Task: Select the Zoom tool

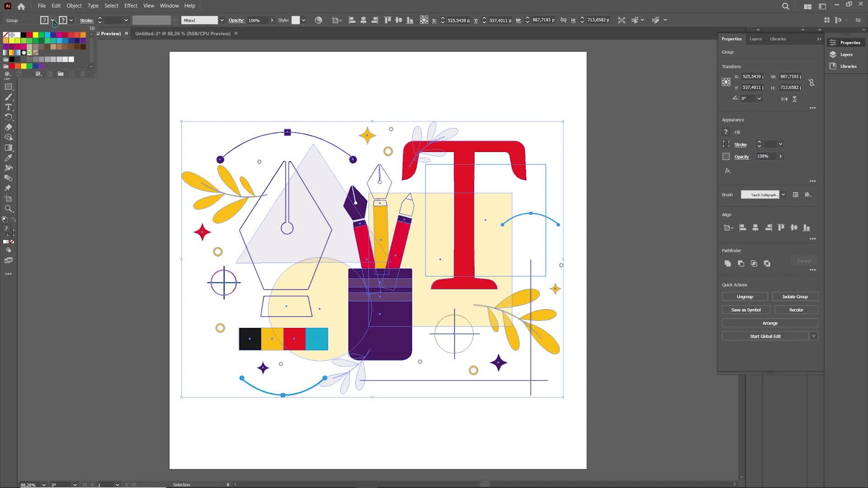Action: click(8, 209)
